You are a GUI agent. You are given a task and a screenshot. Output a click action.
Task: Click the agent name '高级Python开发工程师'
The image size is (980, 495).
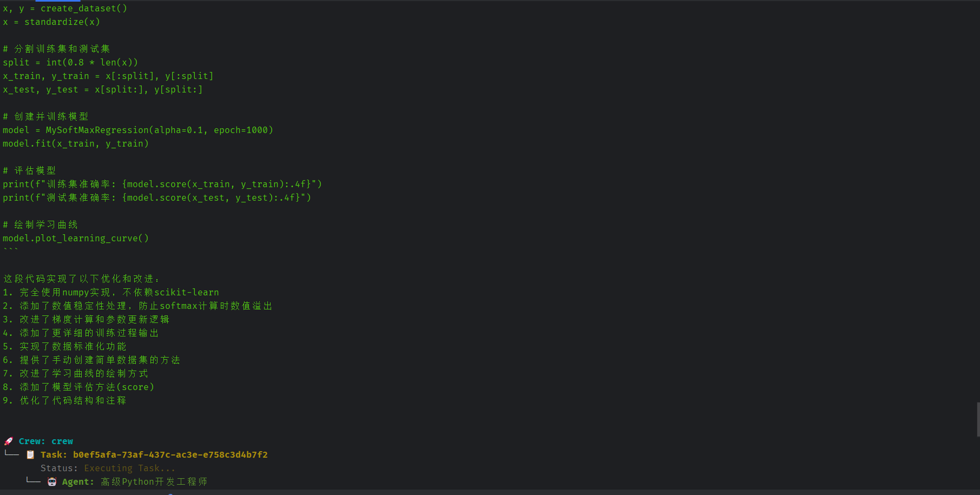coord(154,482)
